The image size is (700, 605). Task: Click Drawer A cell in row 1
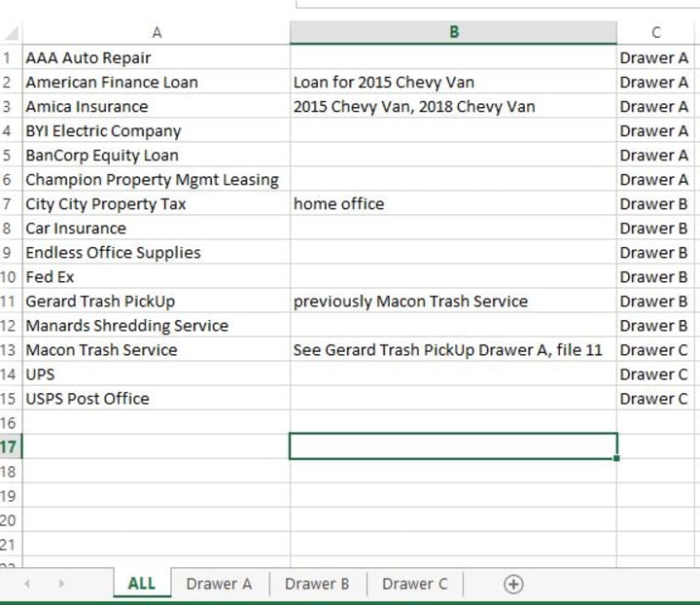(655, 57)
